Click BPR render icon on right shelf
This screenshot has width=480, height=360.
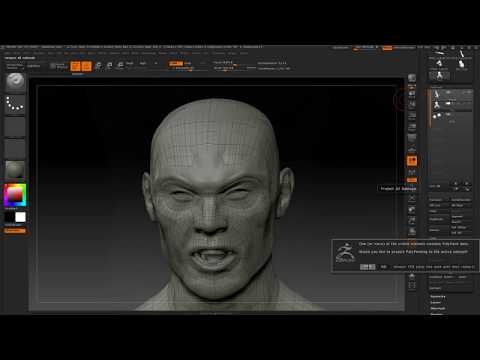click(x=412, y=78)
